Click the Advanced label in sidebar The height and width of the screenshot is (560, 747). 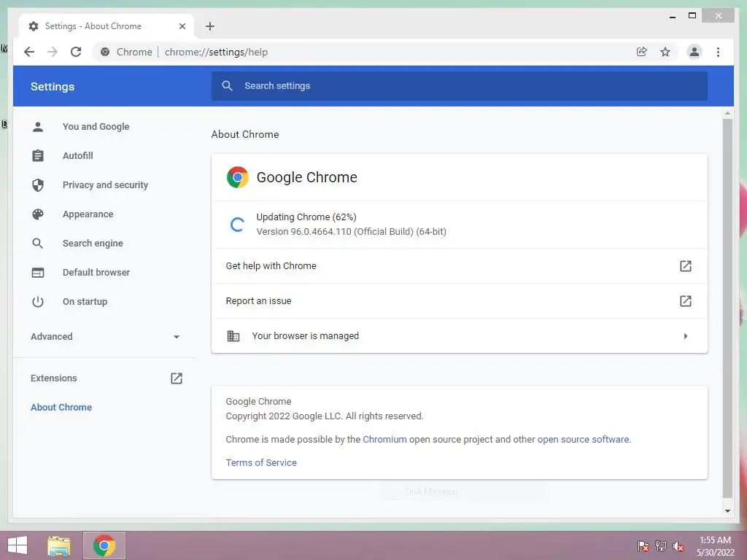[x=52, y=337]
